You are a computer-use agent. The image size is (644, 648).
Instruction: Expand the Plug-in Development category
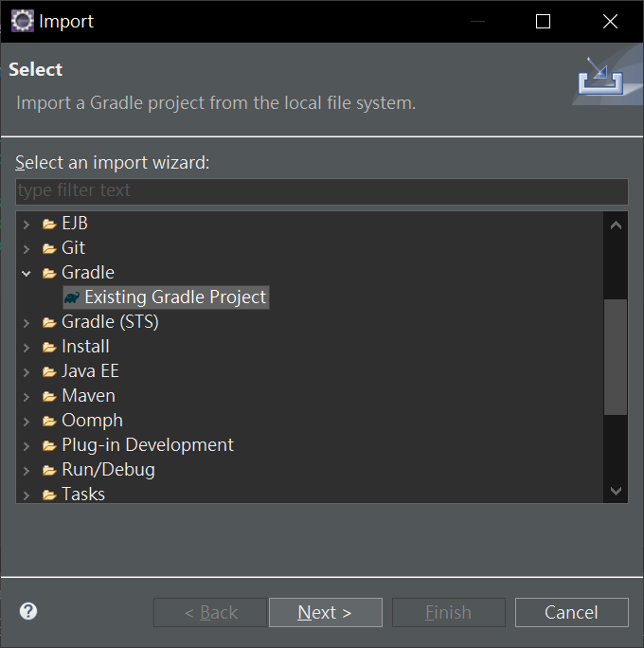point(26,445)
